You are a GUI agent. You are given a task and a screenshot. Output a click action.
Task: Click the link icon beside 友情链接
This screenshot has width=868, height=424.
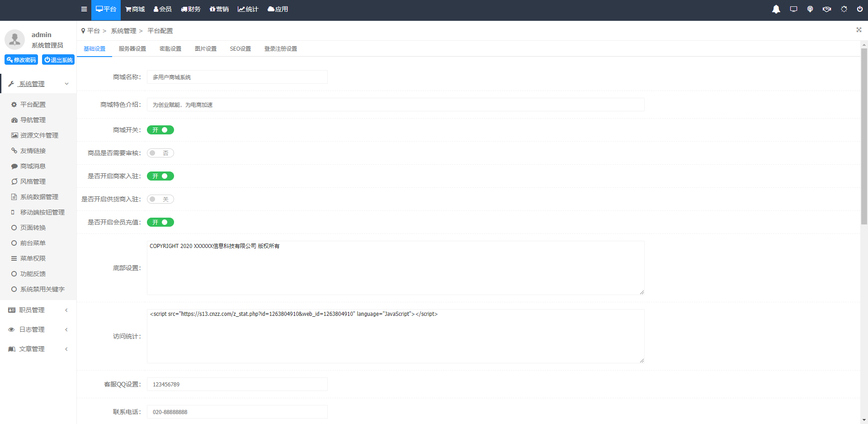(x=14, y=151)
